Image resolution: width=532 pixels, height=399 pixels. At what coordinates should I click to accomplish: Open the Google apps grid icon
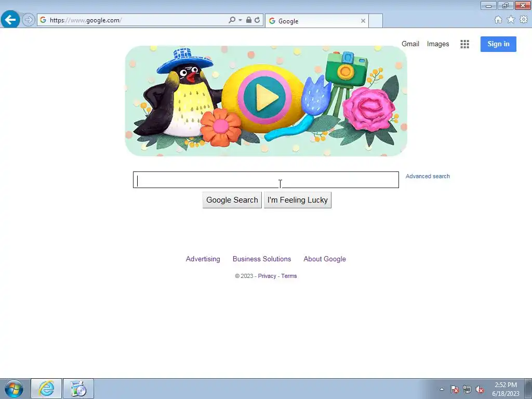[465, 44]
